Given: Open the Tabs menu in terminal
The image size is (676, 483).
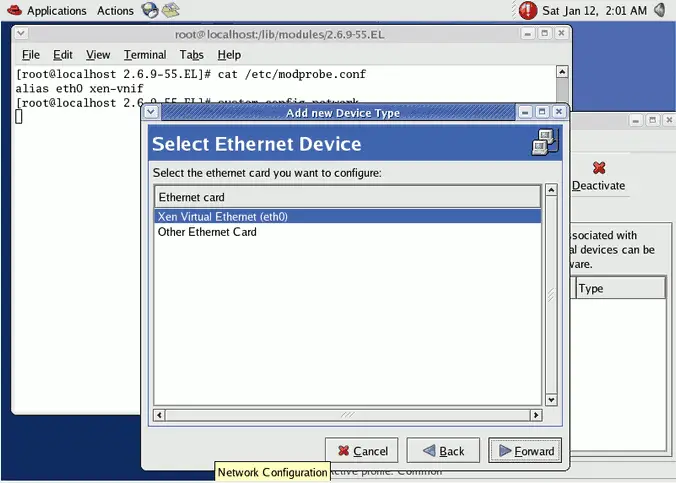Looking at the screenshot, I should click(192, 55).
